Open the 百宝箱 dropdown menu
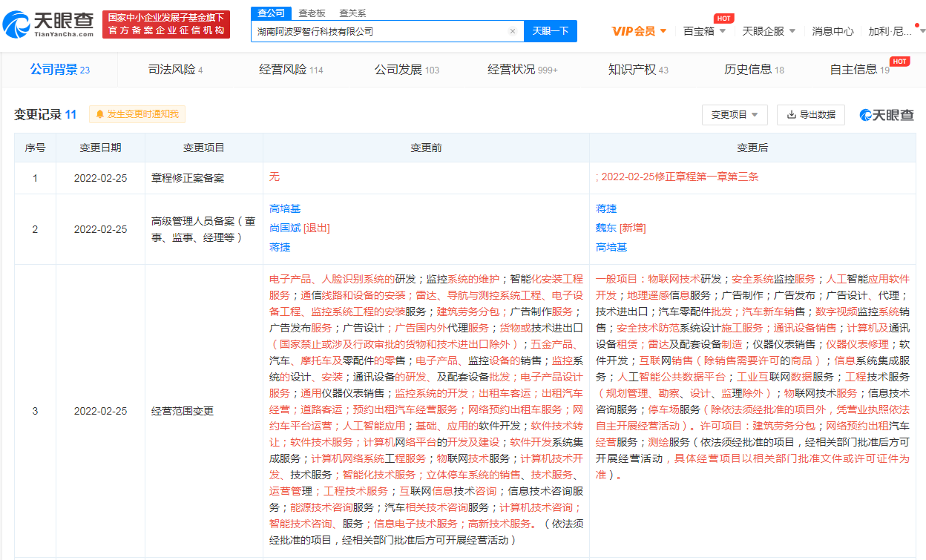The image size is (926, 560). [x=704, y=31]
